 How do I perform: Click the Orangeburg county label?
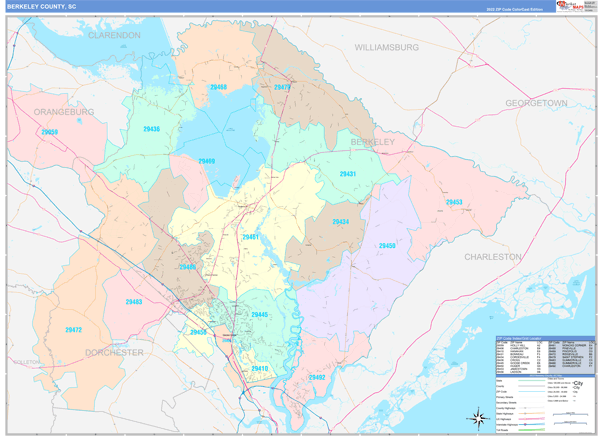pos(62,111)
